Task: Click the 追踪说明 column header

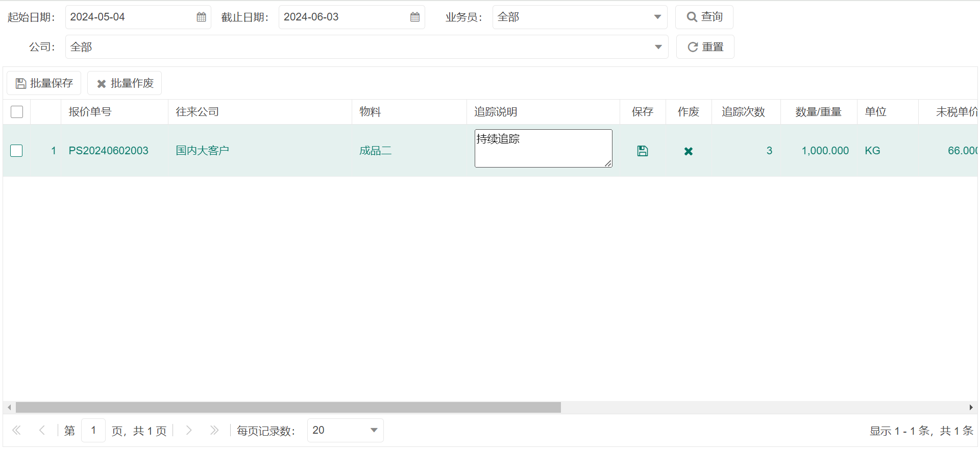Action: point(544,112)
